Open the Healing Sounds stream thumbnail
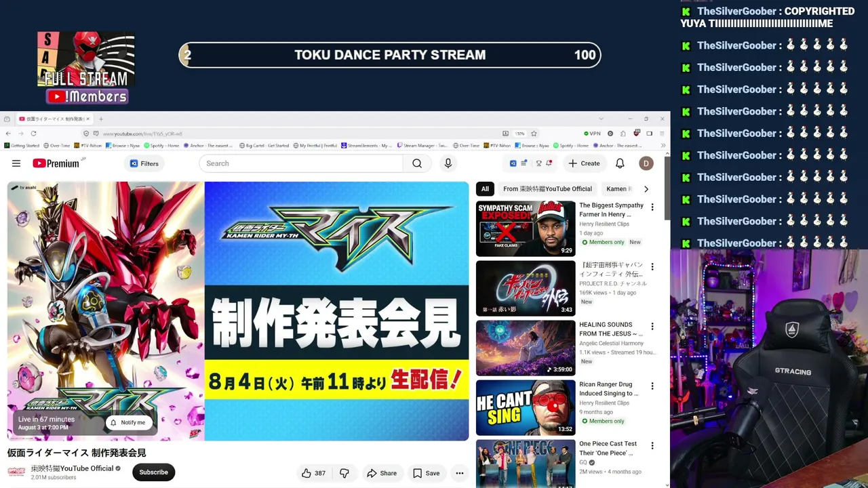 point(526,348)
